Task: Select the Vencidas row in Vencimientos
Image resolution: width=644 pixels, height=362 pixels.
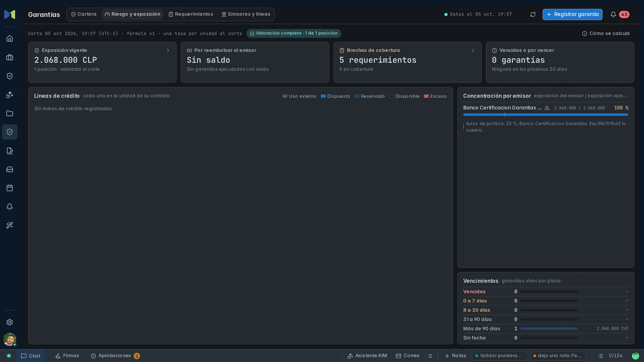Action: pos(546,292)
